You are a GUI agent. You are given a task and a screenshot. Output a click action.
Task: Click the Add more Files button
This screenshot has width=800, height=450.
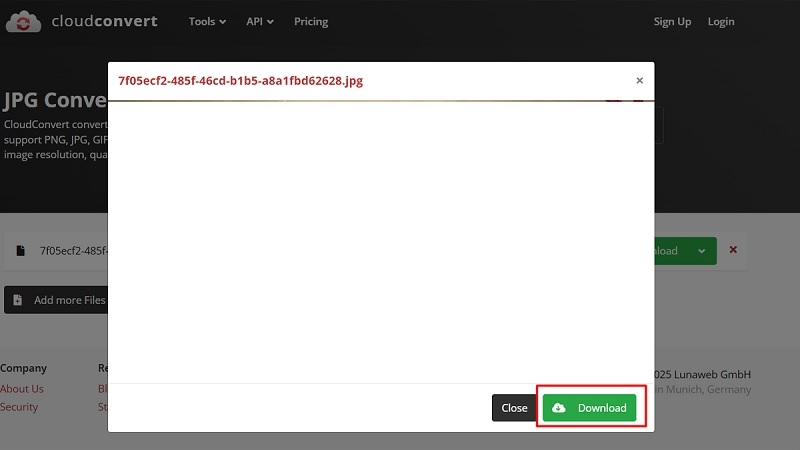(x=56, y=300)
